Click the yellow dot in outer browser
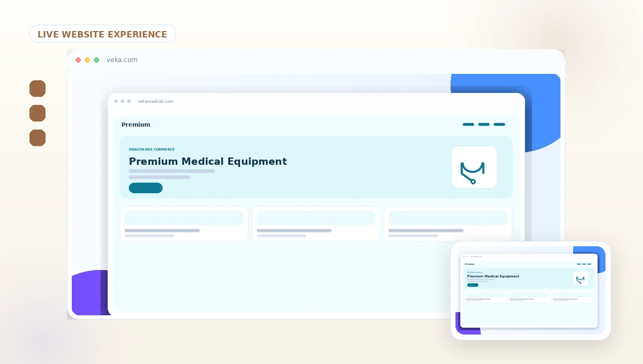Viewport: 643px width, 364px height. pyautogui.click(x=87, y=60)
